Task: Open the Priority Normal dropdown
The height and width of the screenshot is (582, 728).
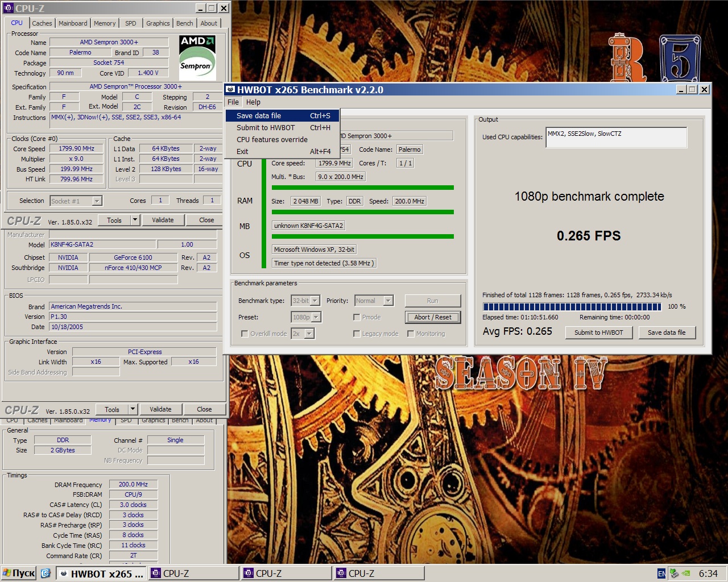Action: coord(388,301)
